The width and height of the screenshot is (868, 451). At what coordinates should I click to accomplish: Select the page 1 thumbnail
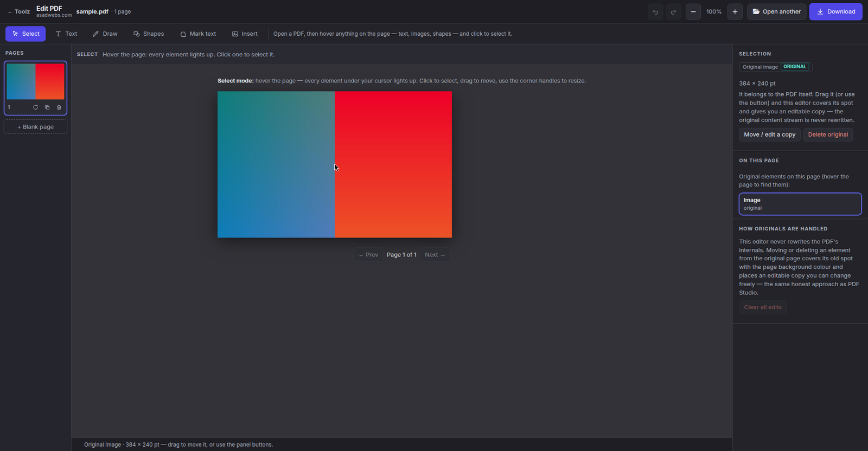click(36, 81)
